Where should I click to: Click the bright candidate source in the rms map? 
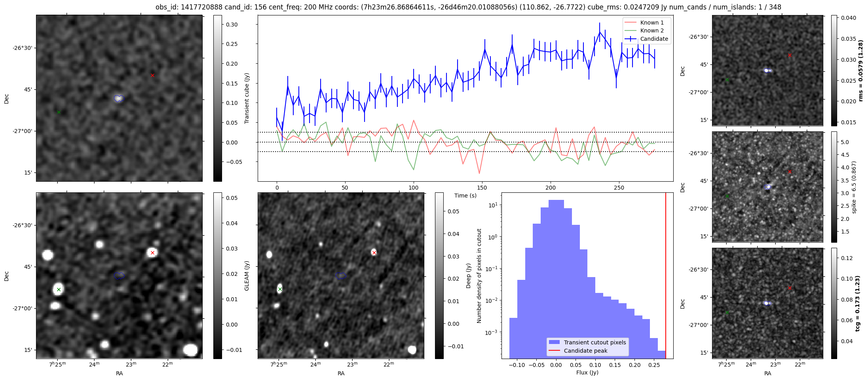pos(767,70)
